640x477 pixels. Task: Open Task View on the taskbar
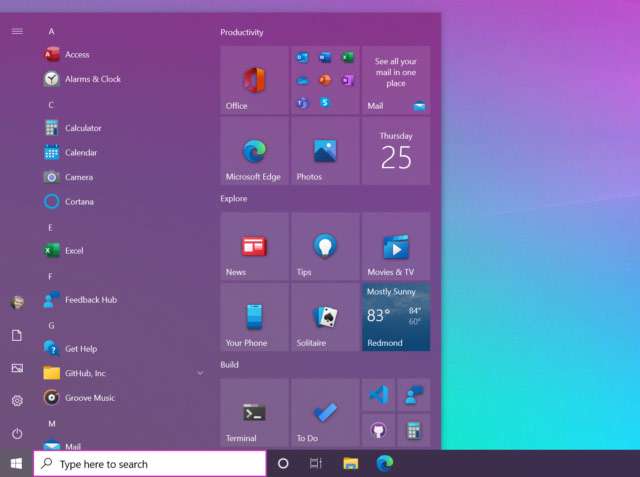click(316, 464)
